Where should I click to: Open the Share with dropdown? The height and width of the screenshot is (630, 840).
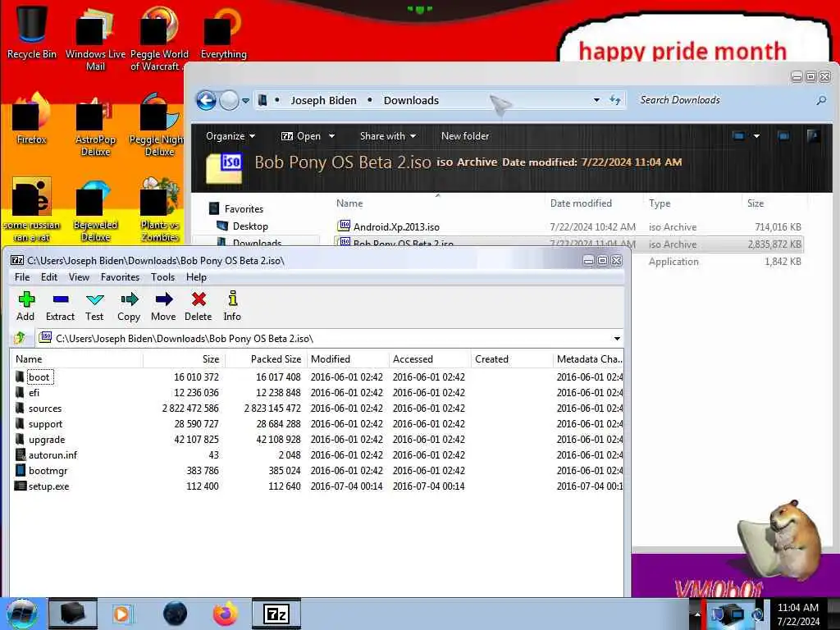click(388, 136)
